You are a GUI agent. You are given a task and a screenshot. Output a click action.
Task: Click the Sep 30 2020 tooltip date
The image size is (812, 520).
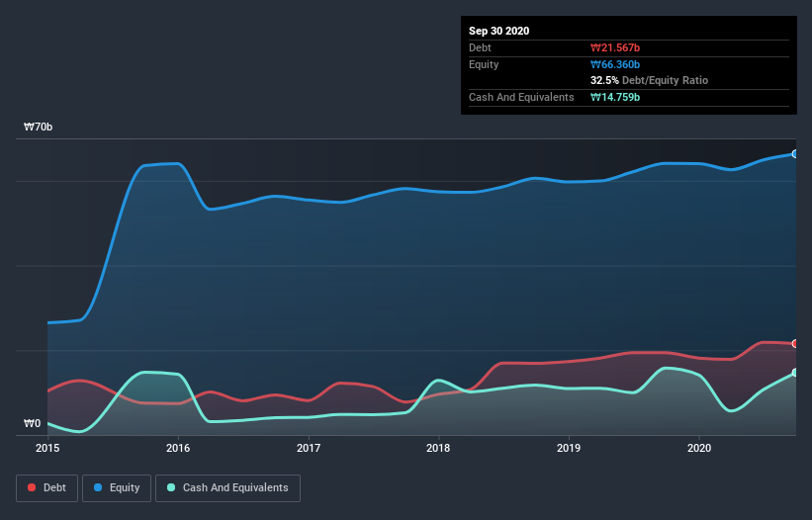499,31
